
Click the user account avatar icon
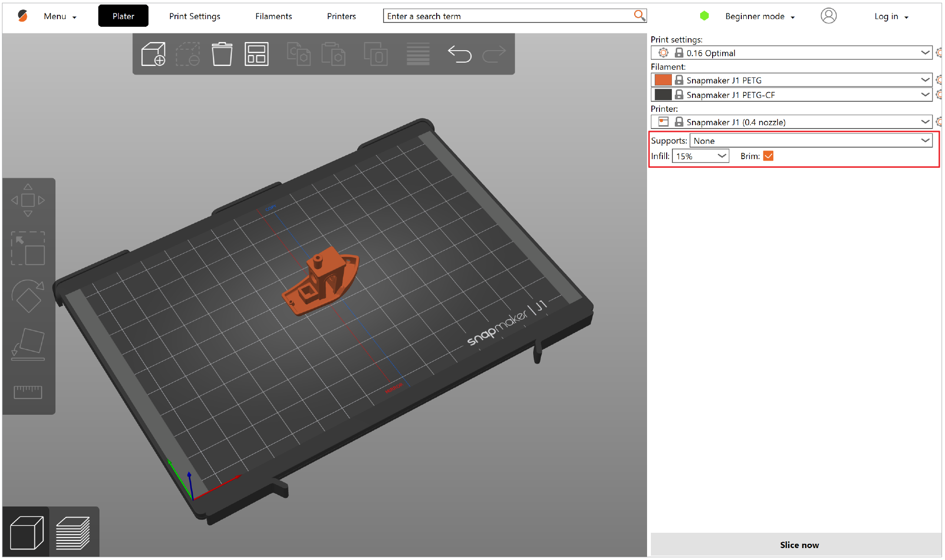[829, 16]
